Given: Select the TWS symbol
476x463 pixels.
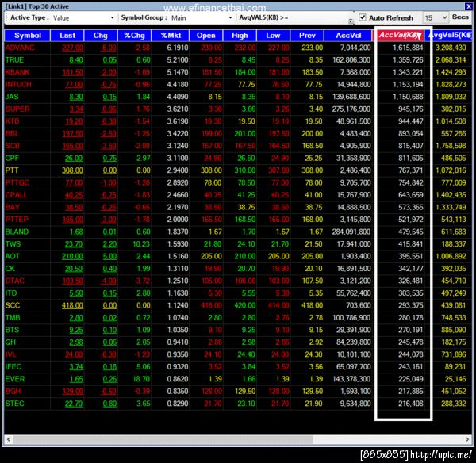Looking at the screenshot, I should click(13, 244).
